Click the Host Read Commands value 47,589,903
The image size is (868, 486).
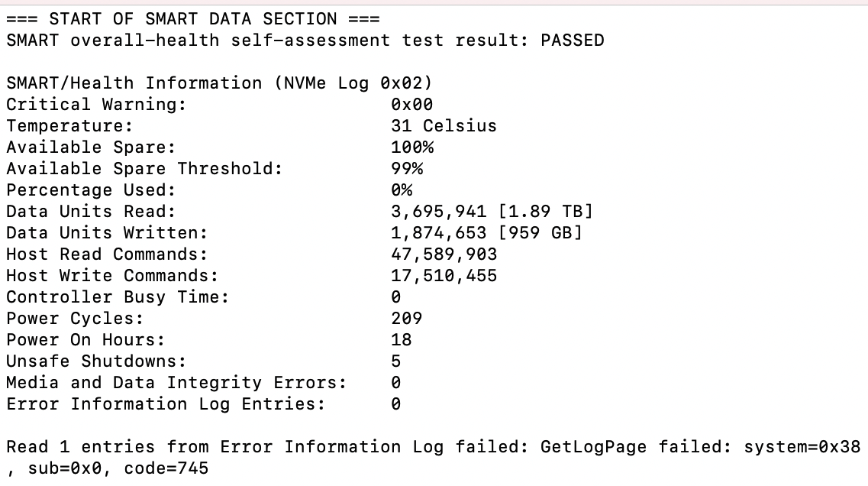(x=444, y=254)
